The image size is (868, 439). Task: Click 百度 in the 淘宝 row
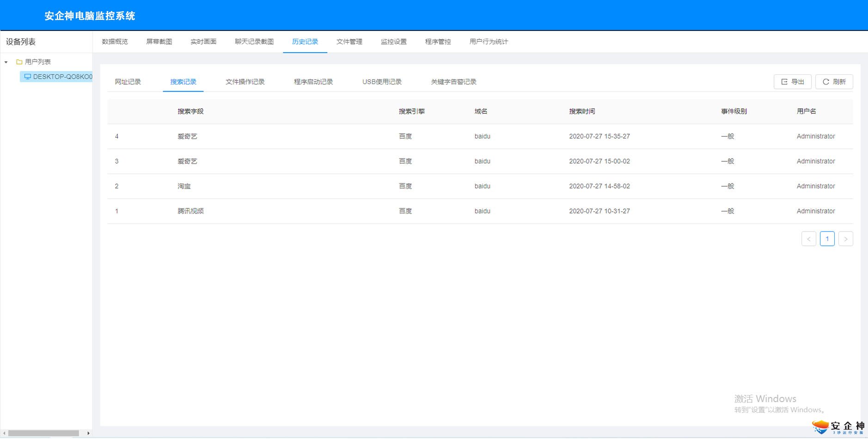[406, 186]
